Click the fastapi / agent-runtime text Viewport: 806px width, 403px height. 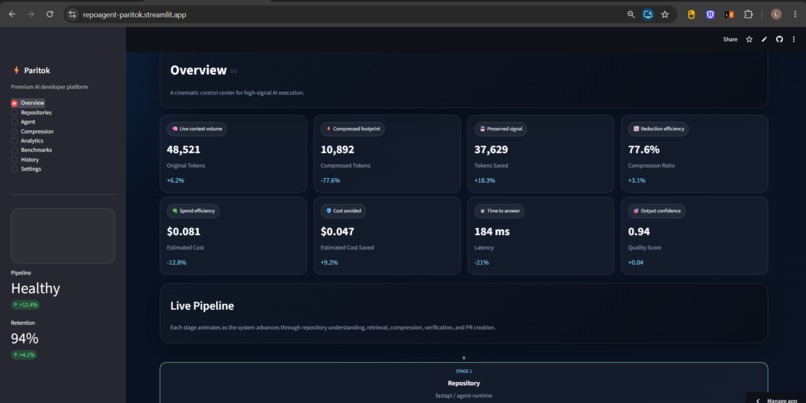(x=464, y=395)
